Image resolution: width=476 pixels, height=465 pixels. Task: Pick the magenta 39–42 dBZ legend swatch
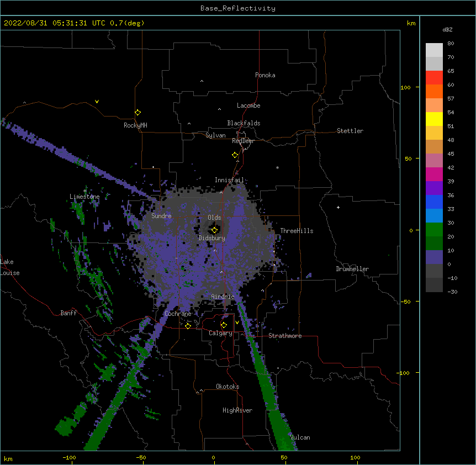coord(434,174)
